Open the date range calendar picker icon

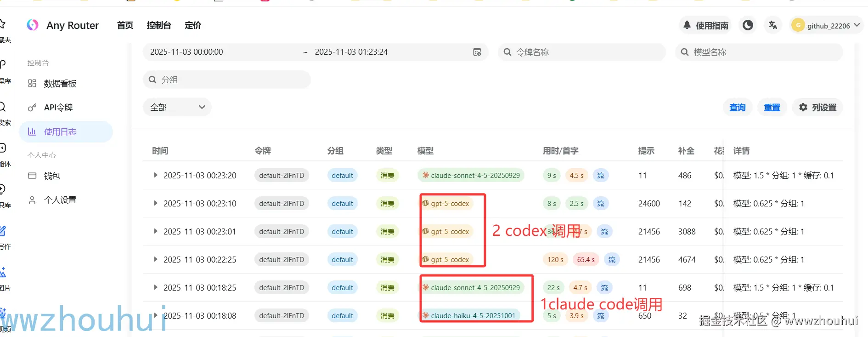click(477, 52)
